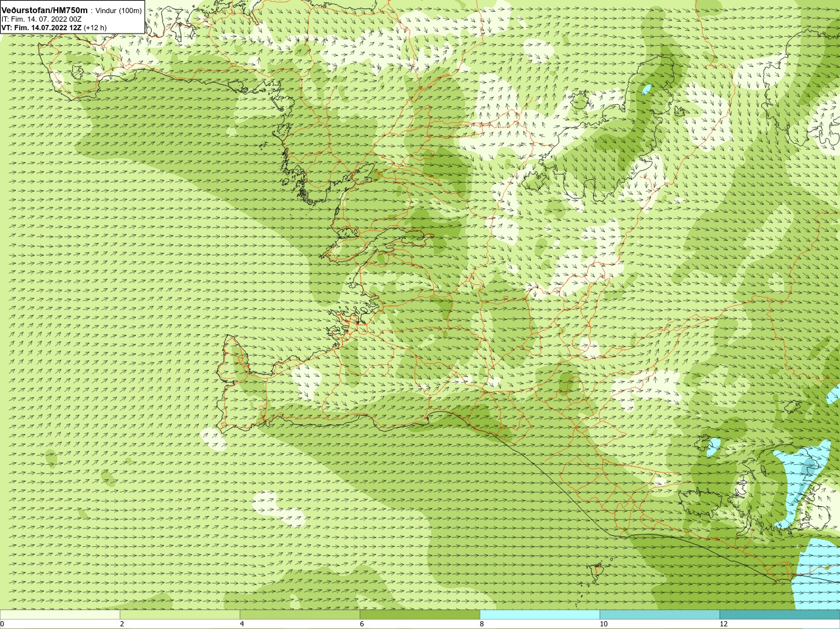Select the 6–8 darker green legend band
This screenshot has height=629, width=840.
click(x=420, y=614)
